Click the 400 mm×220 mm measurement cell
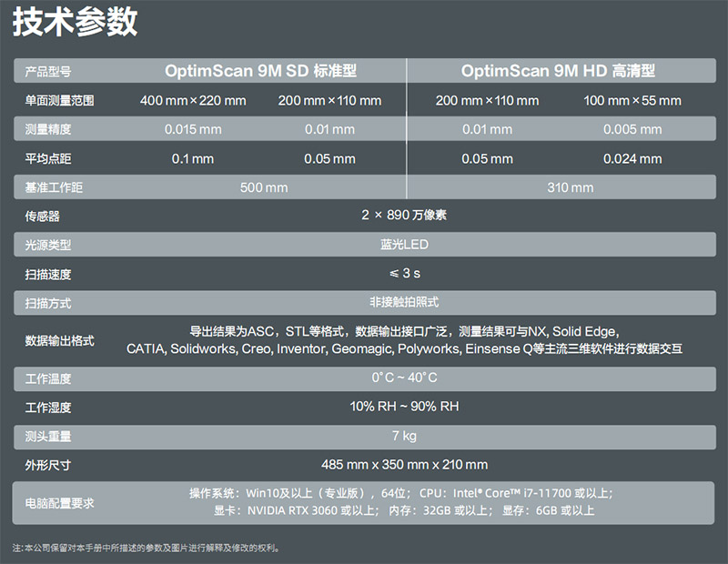This screenshot has width=728, height=564. tap(192, 100)
